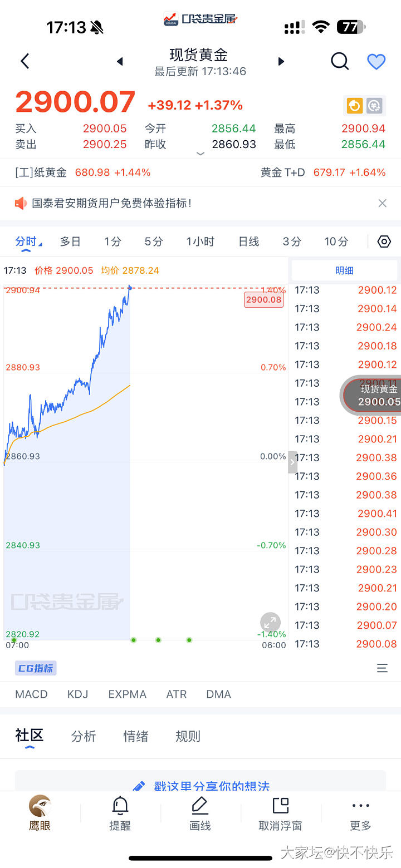Open chart settings hexagon icon
The width and height of the screenshot is (401, 868).
pyautogui.click(x=384, y=241)
